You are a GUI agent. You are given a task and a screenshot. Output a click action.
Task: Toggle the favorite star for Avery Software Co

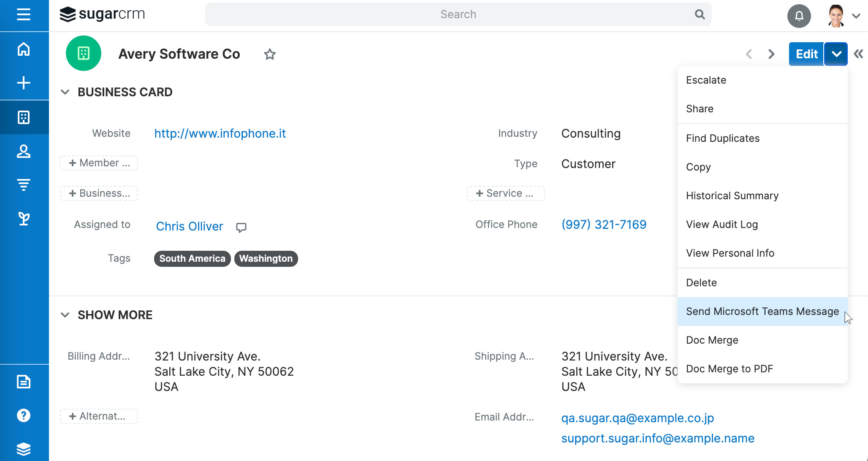point(269,54)
